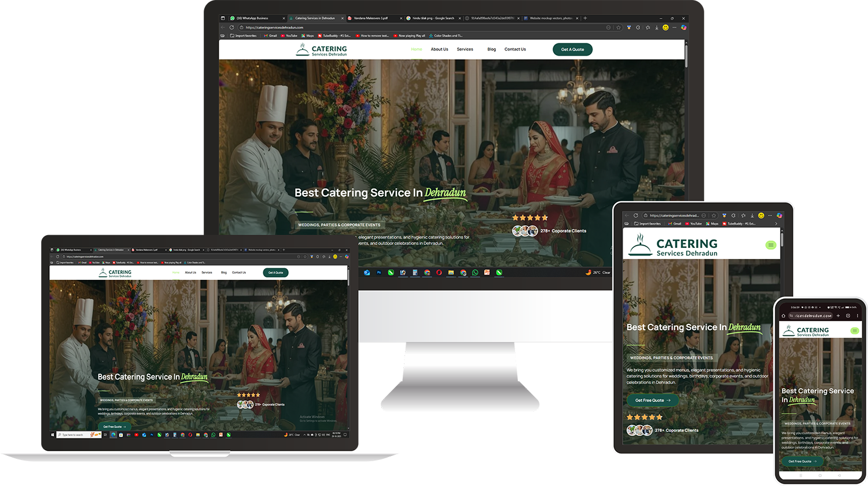Open Services menu on the large monitor website
This screenshot has height=486, width=868.
point(465,49)
